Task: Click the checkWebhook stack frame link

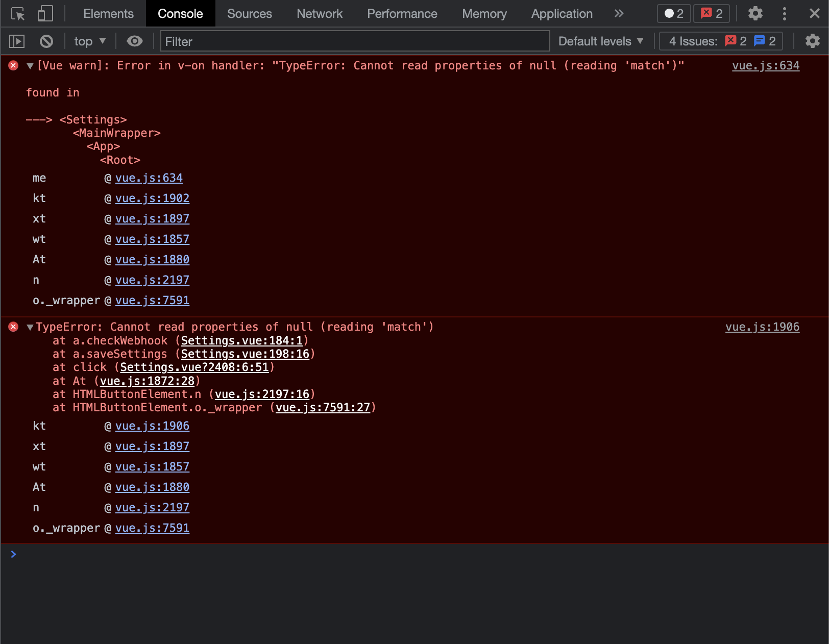Action: (x=241, y=340)
